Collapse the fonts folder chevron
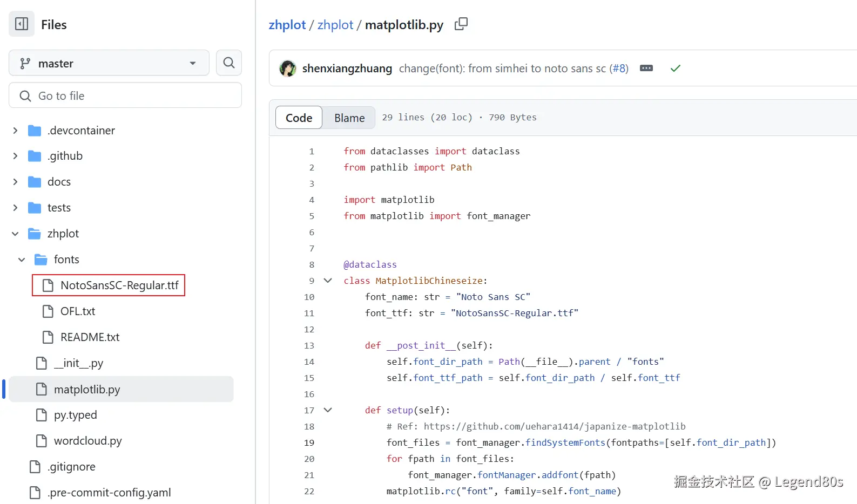This screenshot has width=857, height=504. (22, 260)
